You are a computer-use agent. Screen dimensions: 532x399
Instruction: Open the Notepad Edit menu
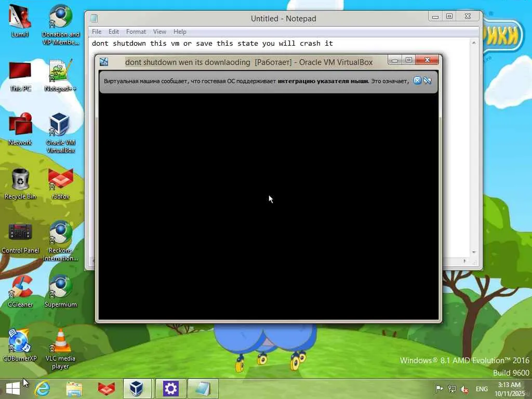pyautogui.click(x=114, y=32)
